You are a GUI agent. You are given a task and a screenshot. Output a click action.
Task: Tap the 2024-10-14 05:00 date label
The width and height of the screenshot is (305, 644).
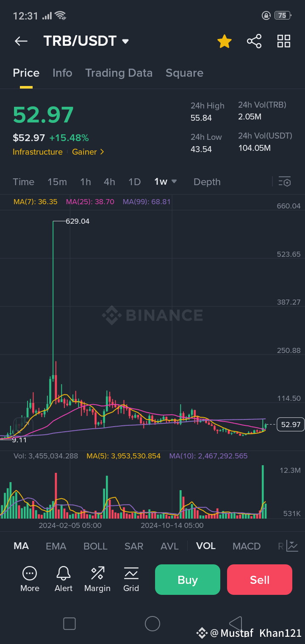click(172, 525)
